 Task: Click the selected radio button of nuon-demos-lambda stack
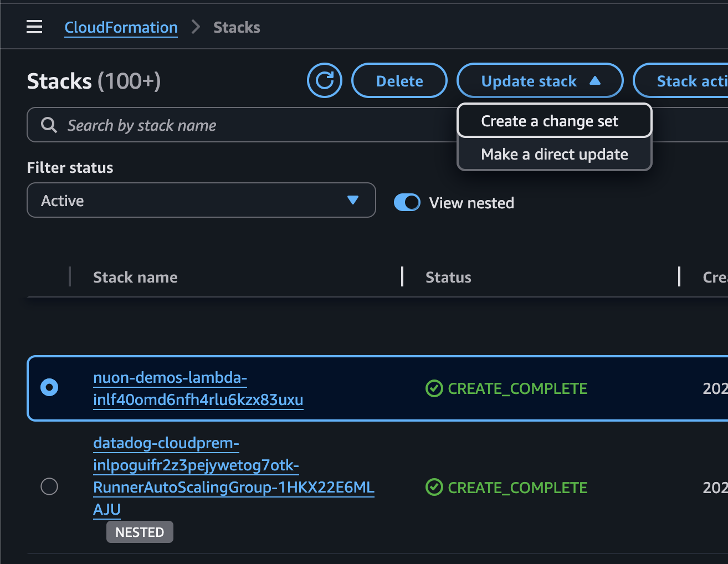point(49,387)
